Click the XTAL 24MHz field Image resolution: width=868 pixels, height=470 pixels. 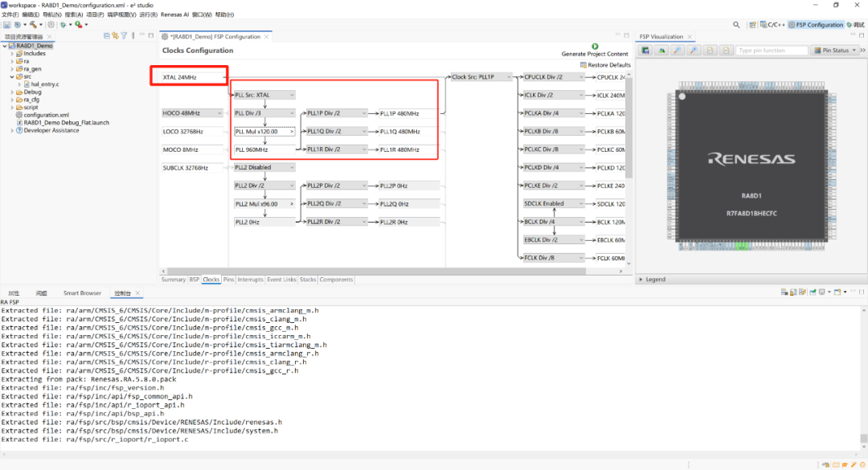(x=192, y=77)
